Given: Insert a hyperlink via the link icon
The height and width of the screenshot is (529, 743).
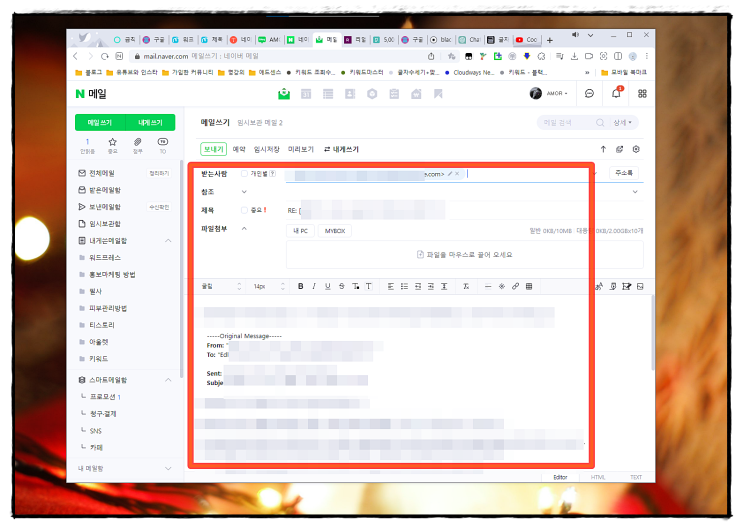Looking at the screenshot, I should tap(515, 286).
